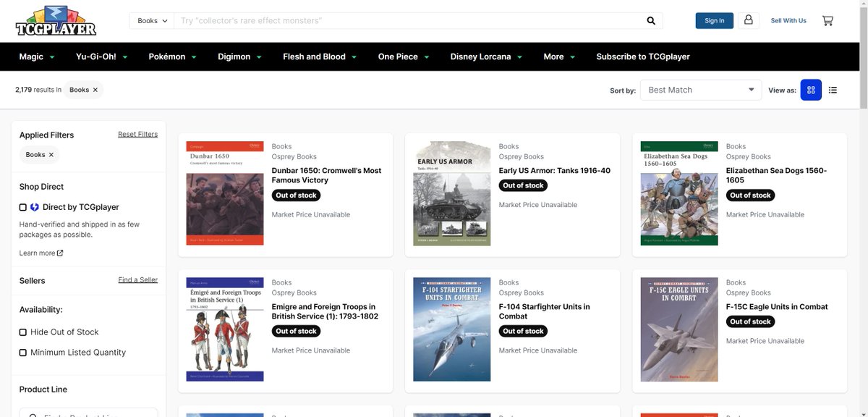The image size is (868, 417).
Task: Open Early US Armor: Tanks 1916-40 title
Action: (555, 171)
